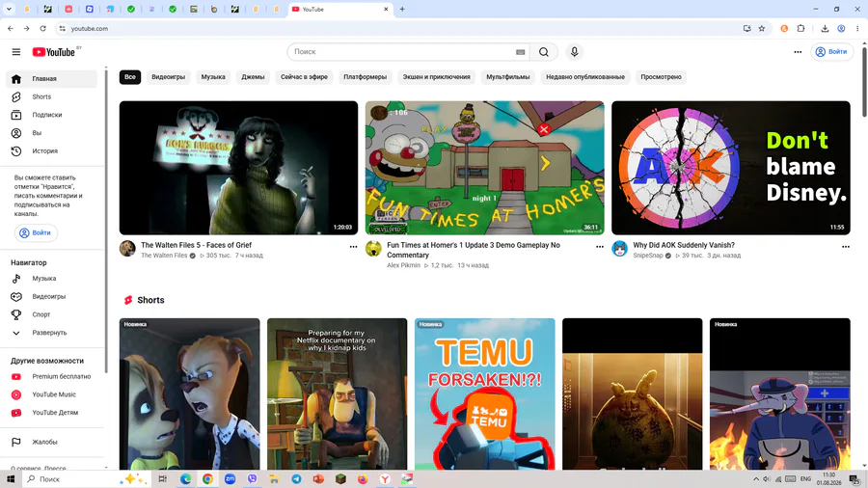Open The Walten Files channel avatar
Image resolution: width=868 pixels, height=488 pixels.
(x=127, y=249)
